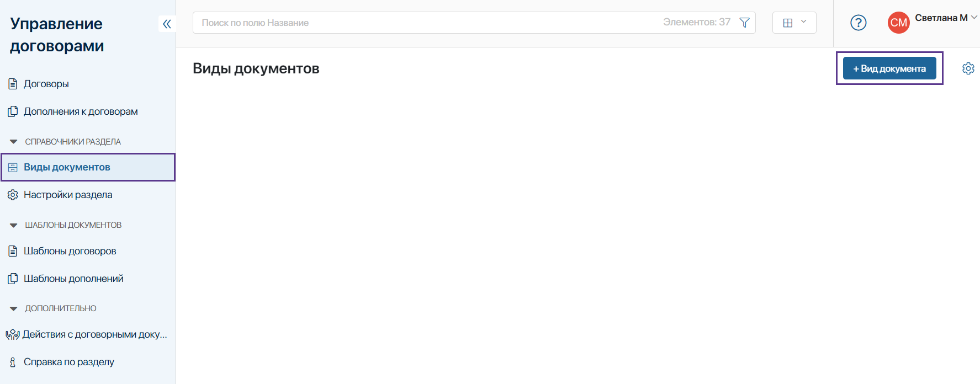Focus the Поиск по полю Название field
The image size is (980, 384).
[x=425, y=23]
